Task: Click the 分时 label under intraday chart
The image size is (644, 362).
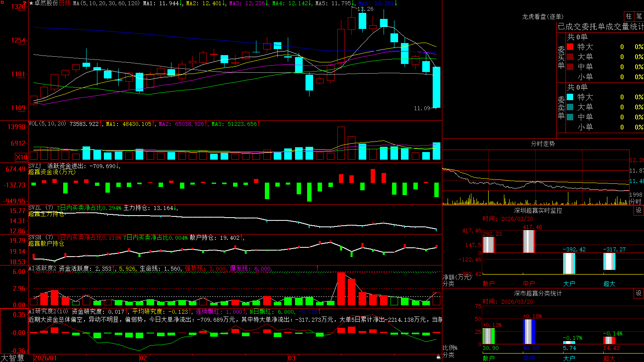Action: 636,202
